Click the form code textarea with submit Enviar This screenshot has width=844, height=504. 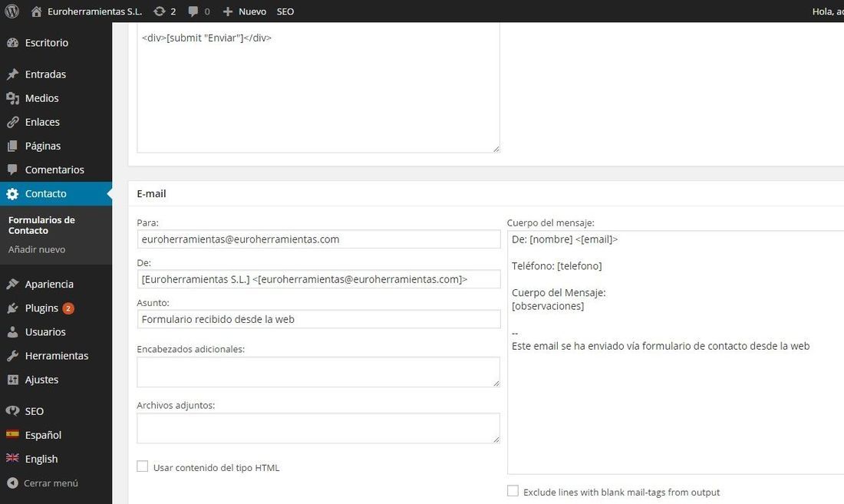click(x=318, y=87)
